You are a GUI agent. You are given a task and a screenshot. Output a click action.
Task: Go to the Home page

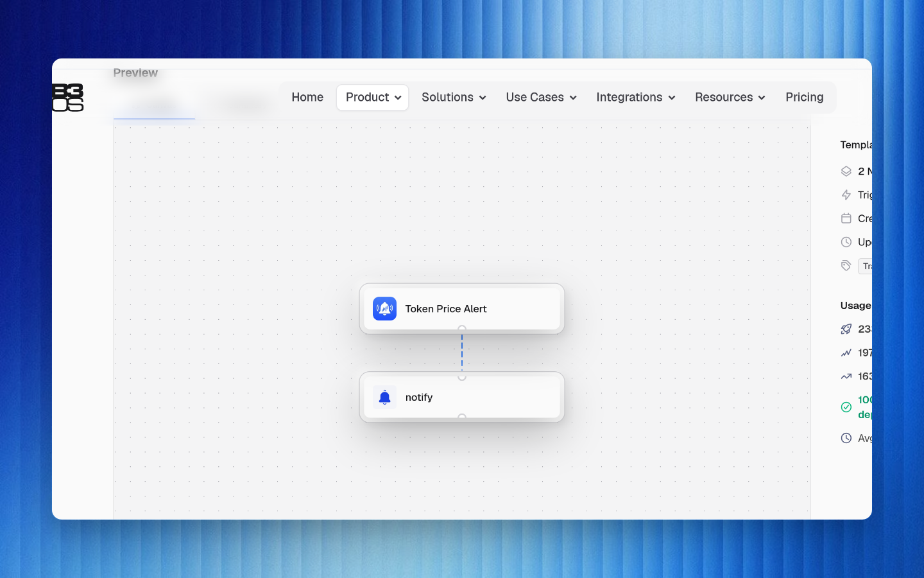point(307,98)
